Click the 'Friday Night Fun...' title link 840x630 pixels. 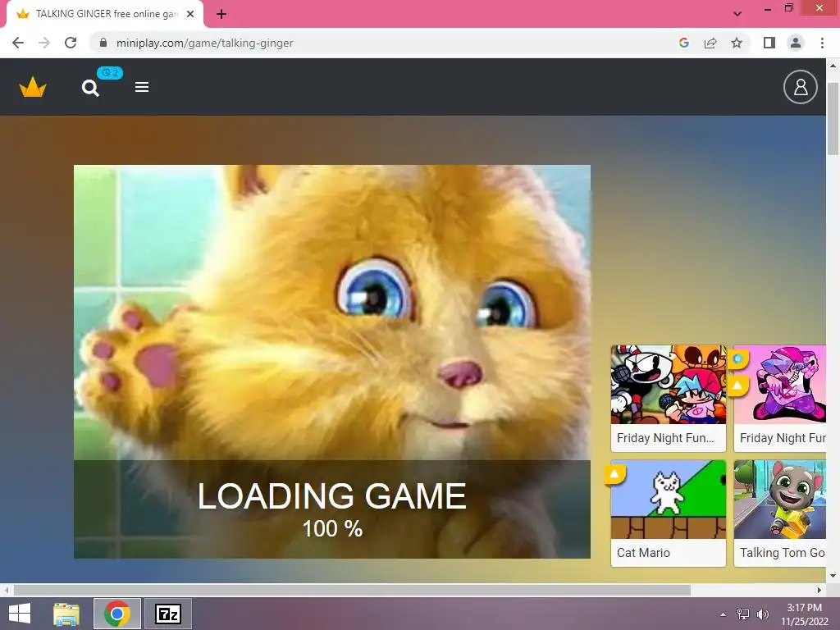664,438
